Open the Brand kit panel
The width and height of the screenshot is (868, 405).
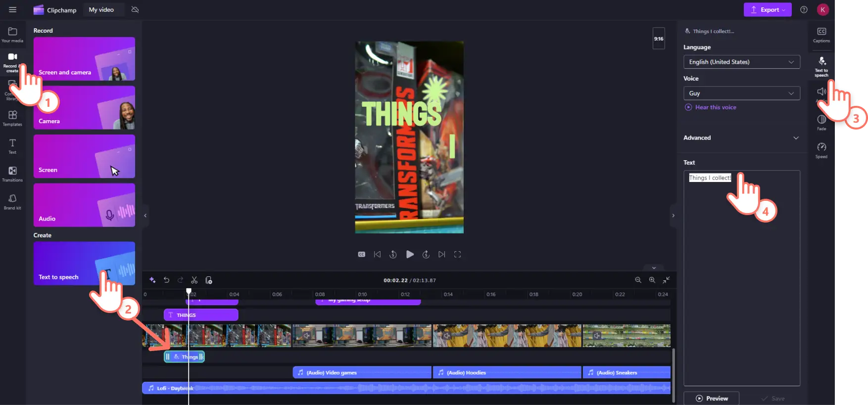point(12,201)
